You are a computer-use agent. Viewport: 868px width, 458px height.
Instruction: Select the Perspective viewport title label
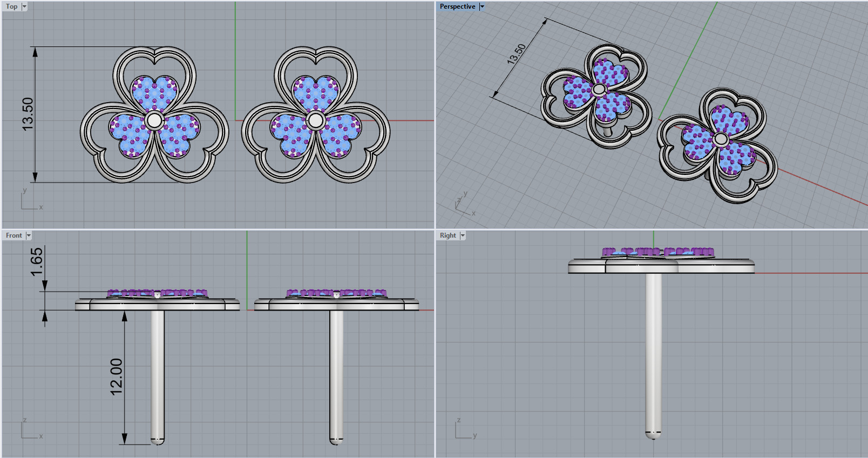(x=457, y=6)
